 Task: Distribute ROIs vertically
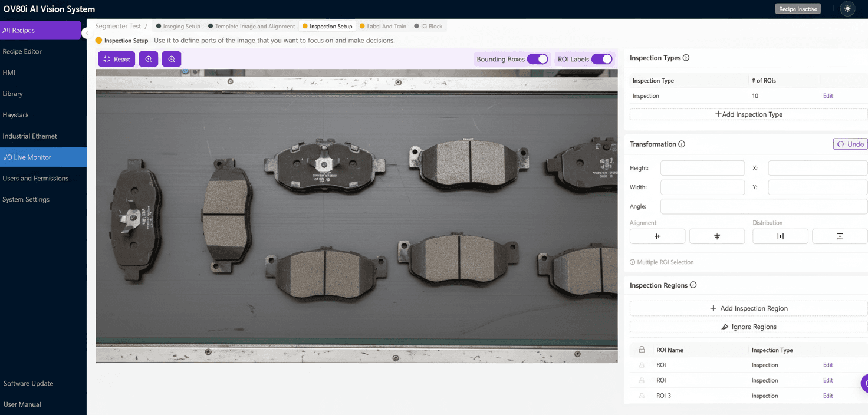pyautogui.click(x=840, y=236)
